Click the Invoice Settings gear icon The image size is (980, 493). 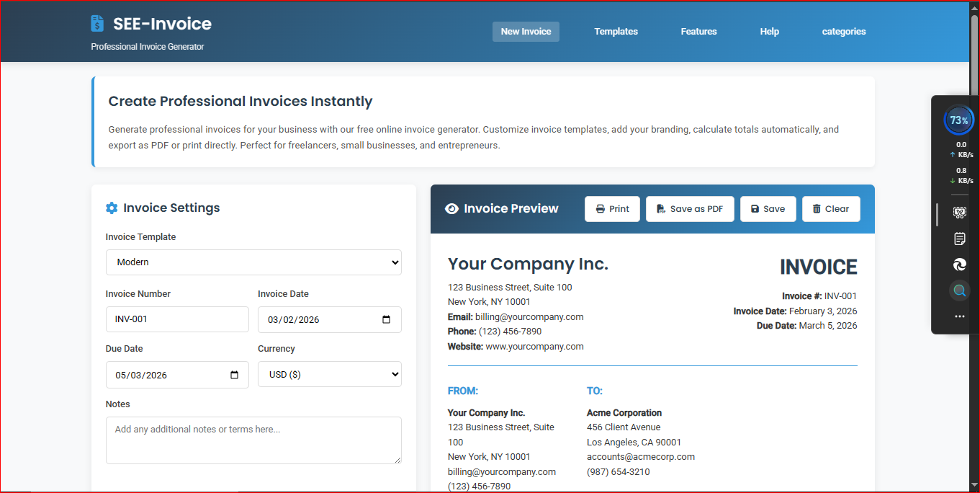pos(112,208)
